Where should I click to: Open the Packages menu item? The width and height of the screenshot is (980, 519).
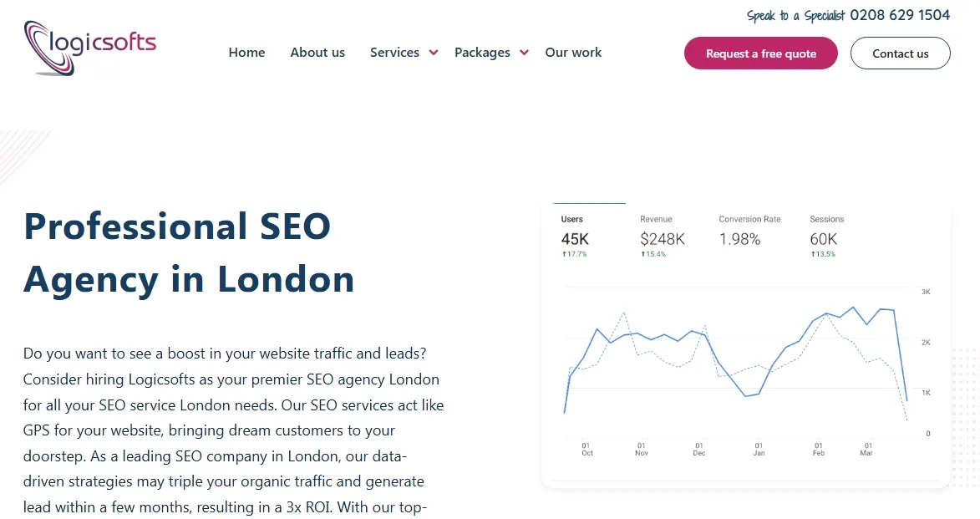tap(482, 53)
